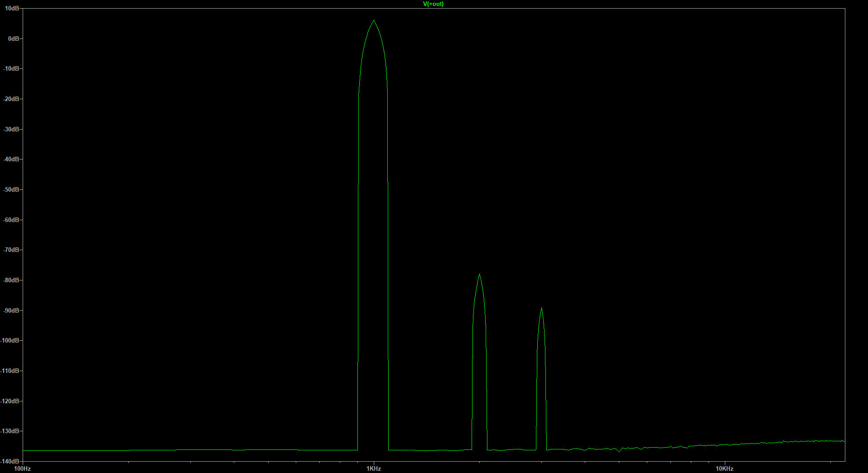
Task: Click the -20dB axis label
Action: pos(11,99)
